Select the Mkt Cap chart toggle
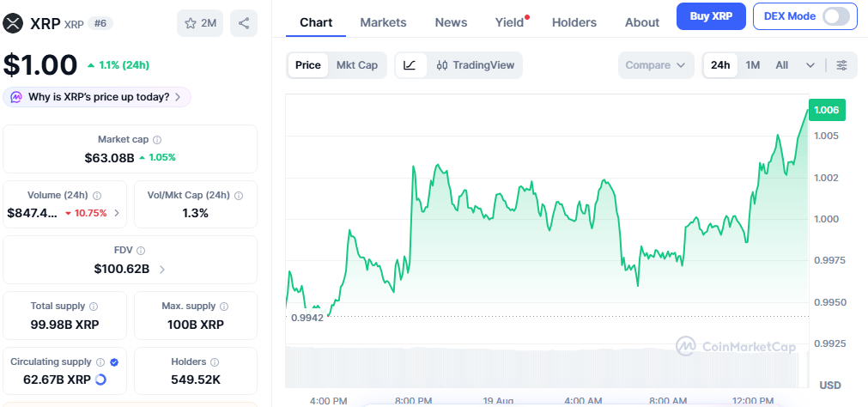This screenshot has height=407, width=868. point(357,65)
